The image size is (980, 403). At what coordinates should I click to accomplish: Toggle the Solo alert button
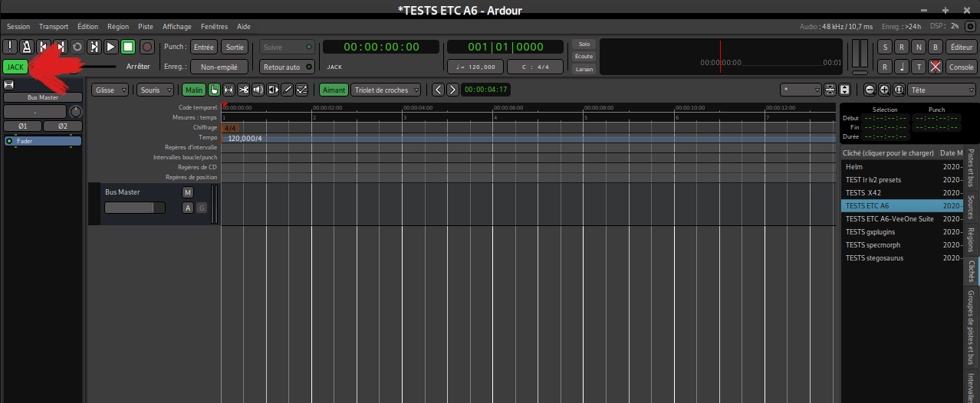(584, 44)
